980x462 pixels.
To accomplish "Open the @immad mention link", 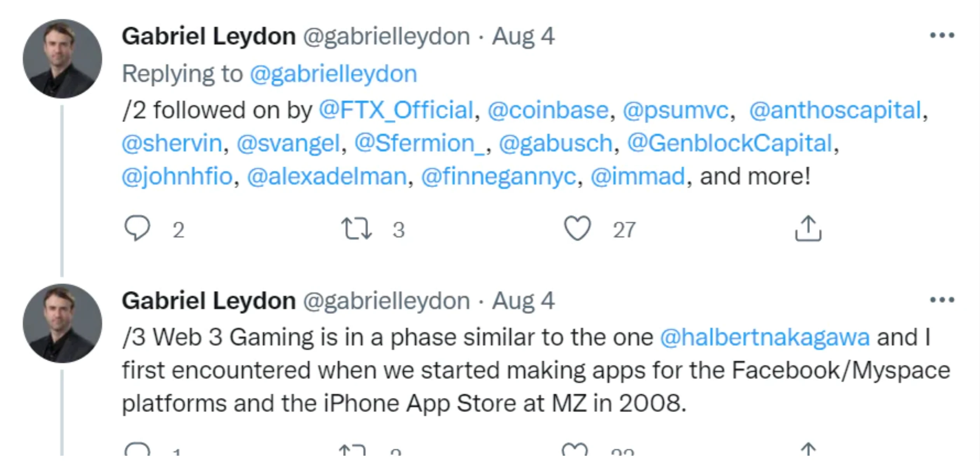I will click(638, 176).
